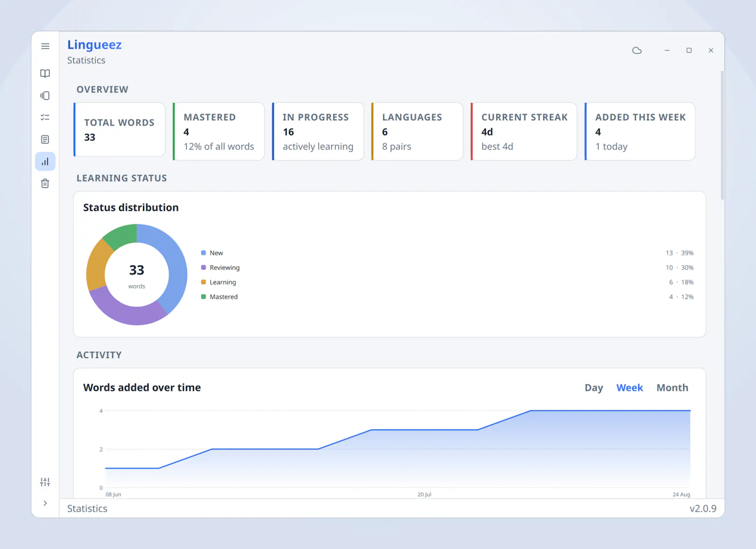Click the Current Streak card
Image resolution: width=756 pixels, height=549 pixels.
[524, 131]
